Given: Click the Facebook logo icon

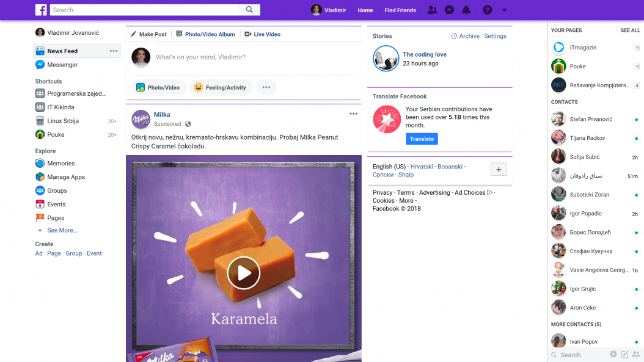Looking at the screenshot, I should [41, 10].
